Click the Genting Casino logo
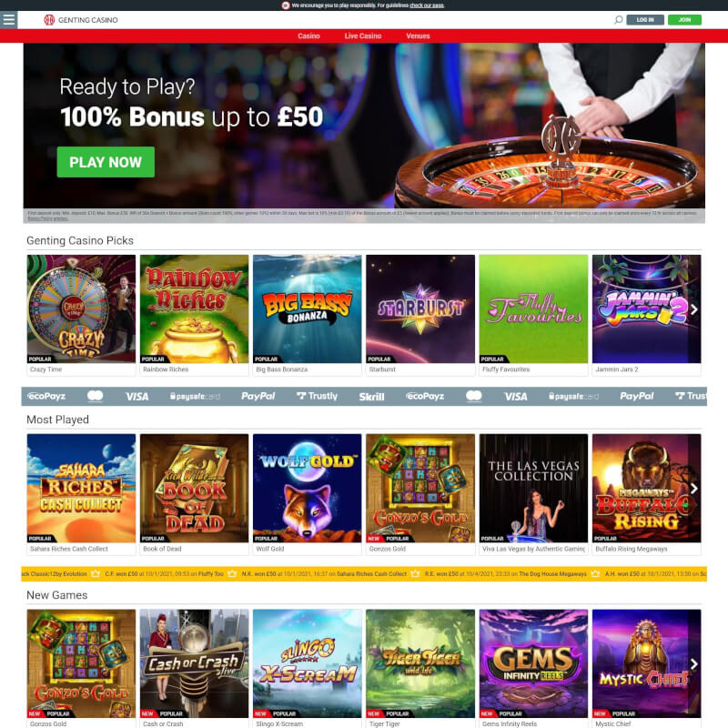The image size is (728, 728). [81, 20]
